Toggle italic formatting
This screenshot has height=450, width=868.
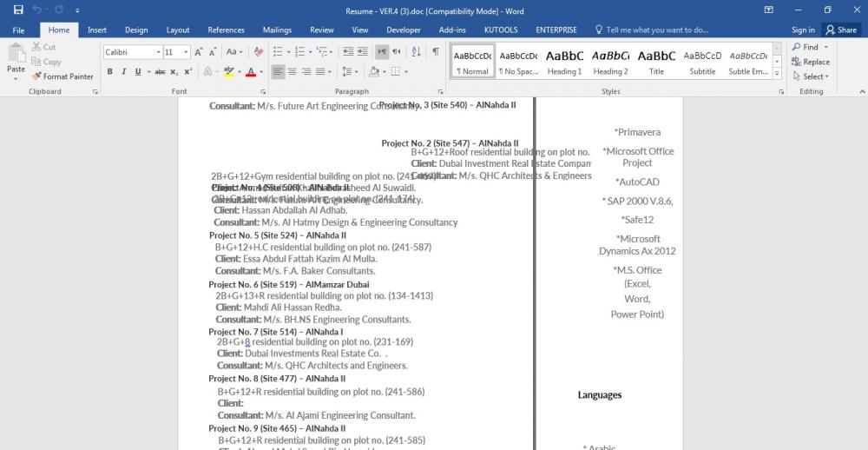tap(123, 71)
